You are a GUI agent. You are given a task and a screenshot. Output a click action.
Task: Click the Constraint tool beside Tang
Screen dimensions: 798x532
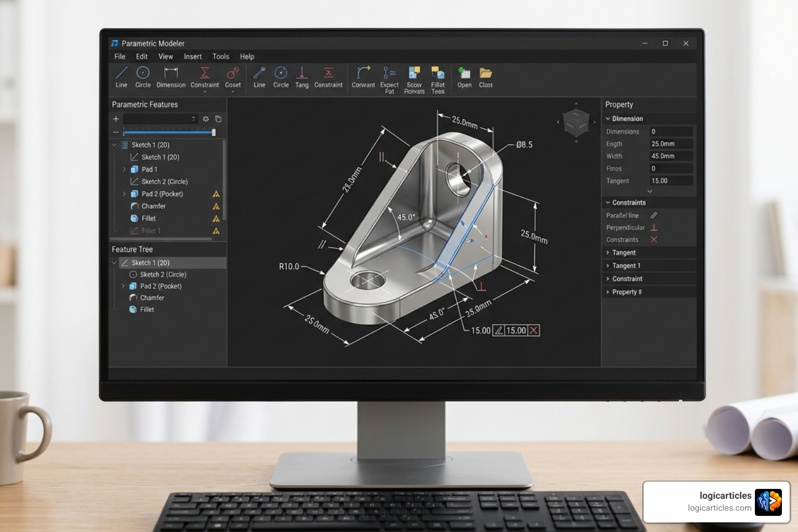click(x=328, y=77)
